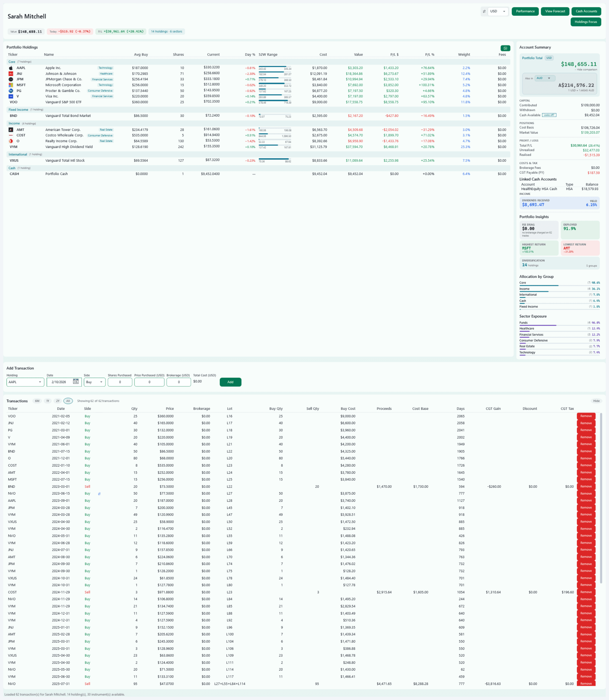The image size is (609, 700).
Task: Click the swap icon beside the NVO 2023-06-15 Buy
Action: [x=99, y=493]
